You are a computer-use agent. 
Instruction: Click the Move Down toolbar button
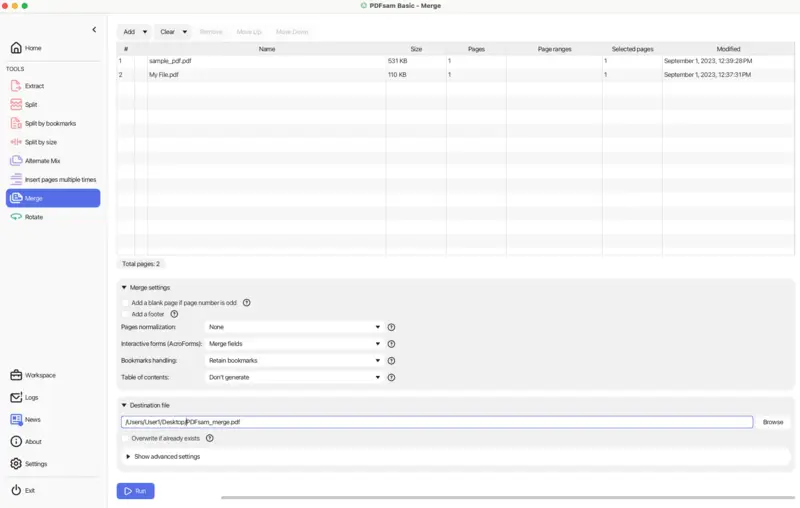pyautogui.click(x=292, y=32)
